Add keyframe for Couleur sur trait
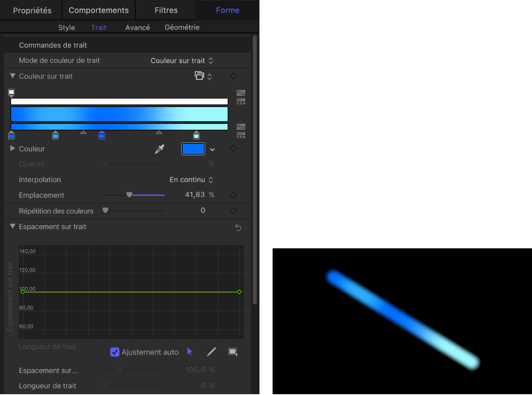 [x=234, y=76]
